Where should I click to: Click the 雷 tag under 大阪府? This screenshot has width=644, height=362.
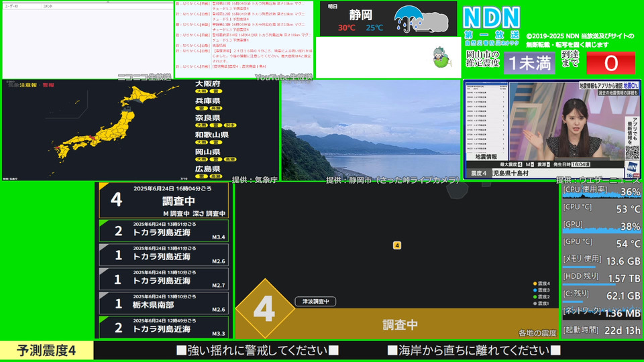click(216, 91)
